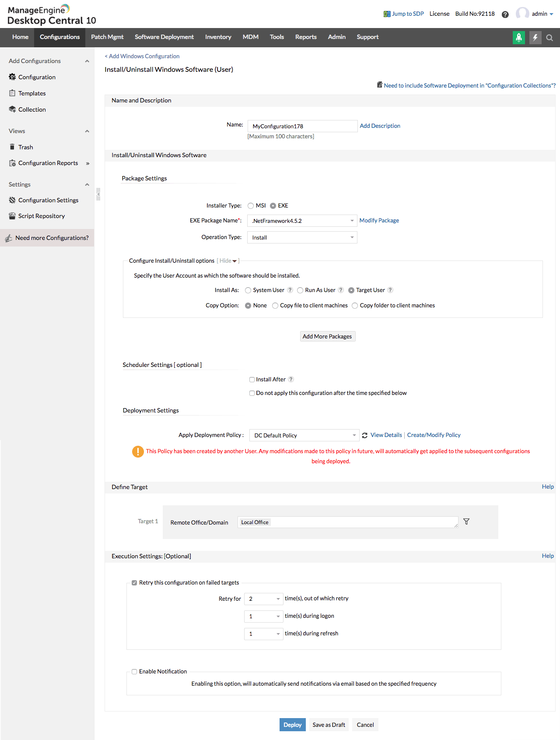560x740 pixels.
Task: Click the admin user avatar icon
Action: pos(522,14)
